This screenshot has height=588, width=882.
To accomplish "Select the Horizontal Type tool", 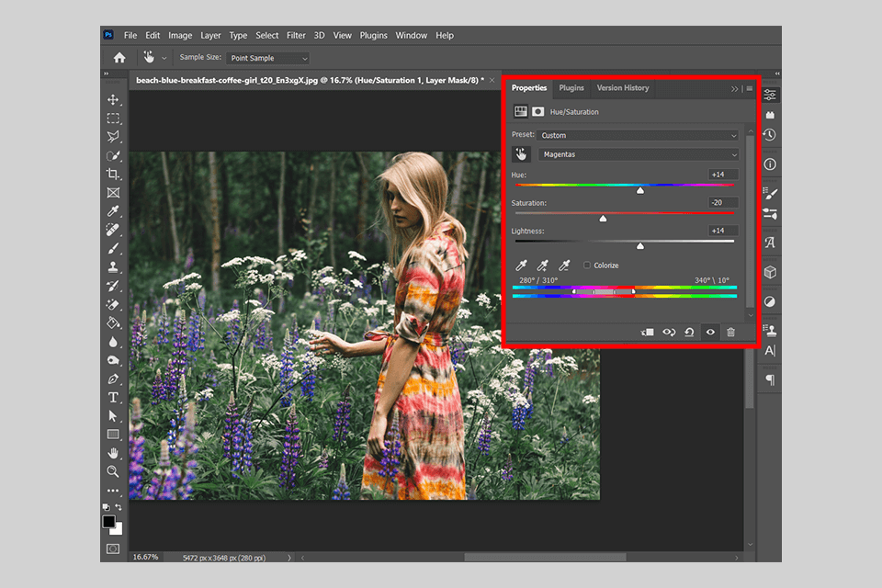I will coord(113,397).
